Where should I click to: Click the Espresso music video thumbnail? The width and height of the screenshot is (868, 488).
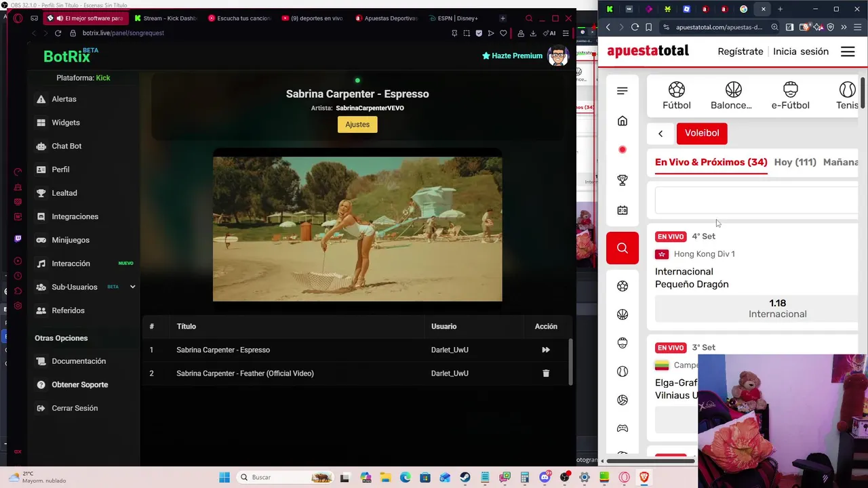(x=357, y=229)
